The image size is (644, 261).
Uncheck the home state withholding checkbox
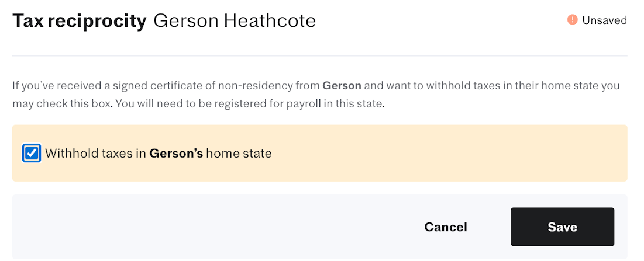(x=32, y=154)
